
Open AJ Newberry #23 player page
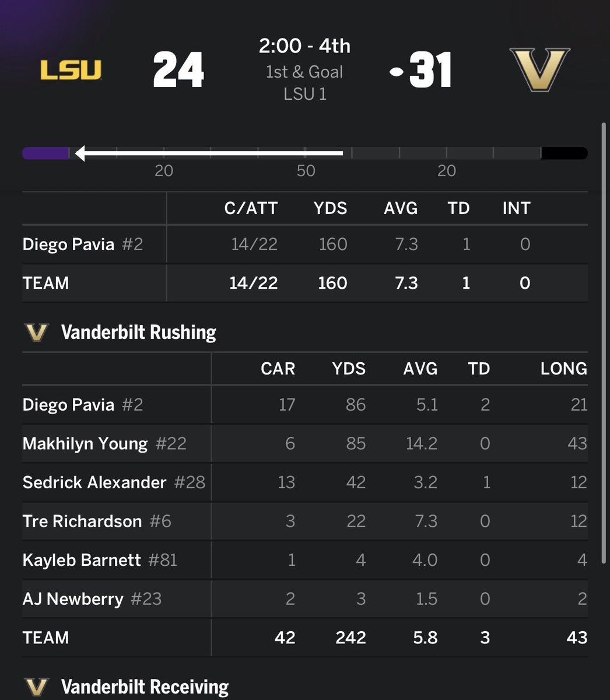(92, 598)
